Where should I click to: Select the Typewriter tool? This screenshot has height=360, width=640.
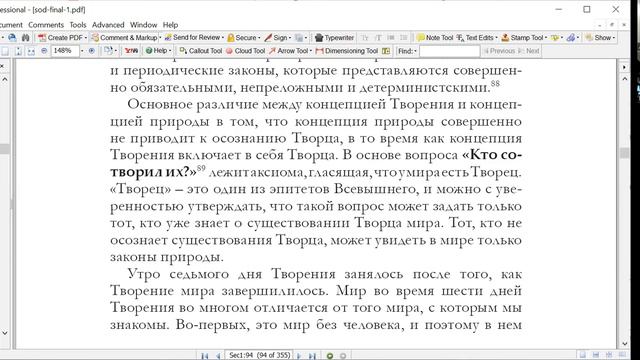click(x=335, y=38)
